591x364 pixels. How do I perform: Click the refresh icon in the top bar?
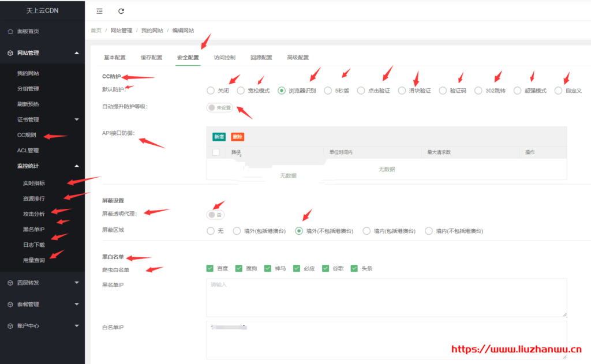[x=121, y=10]
